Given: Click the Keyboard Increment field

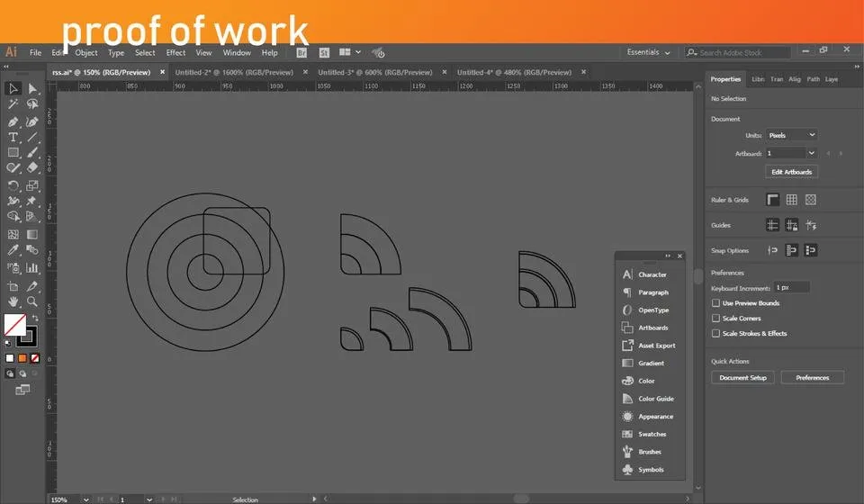Looking at the screenshot, I should coord(791,287).
